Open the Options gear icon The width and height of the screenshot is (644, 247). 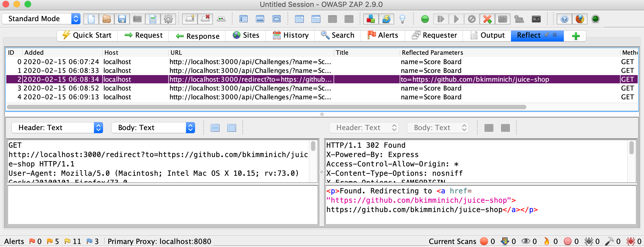(x=168, y=19)
